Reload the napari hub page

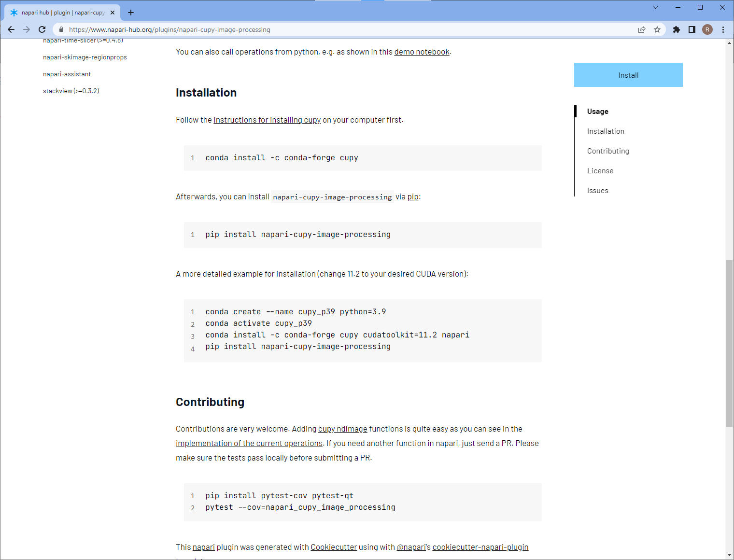coord(42,29)
